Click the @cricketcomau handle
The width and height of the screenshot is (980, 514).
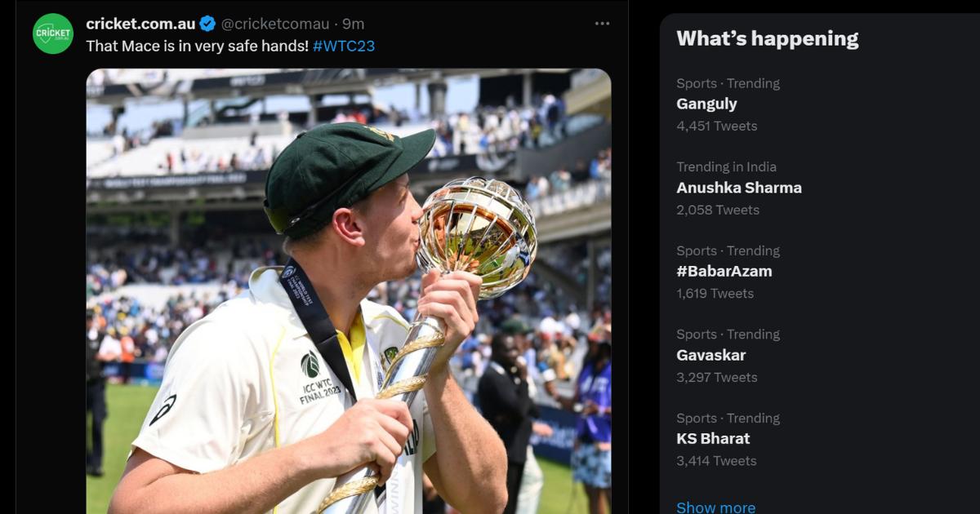click(275, 24)
